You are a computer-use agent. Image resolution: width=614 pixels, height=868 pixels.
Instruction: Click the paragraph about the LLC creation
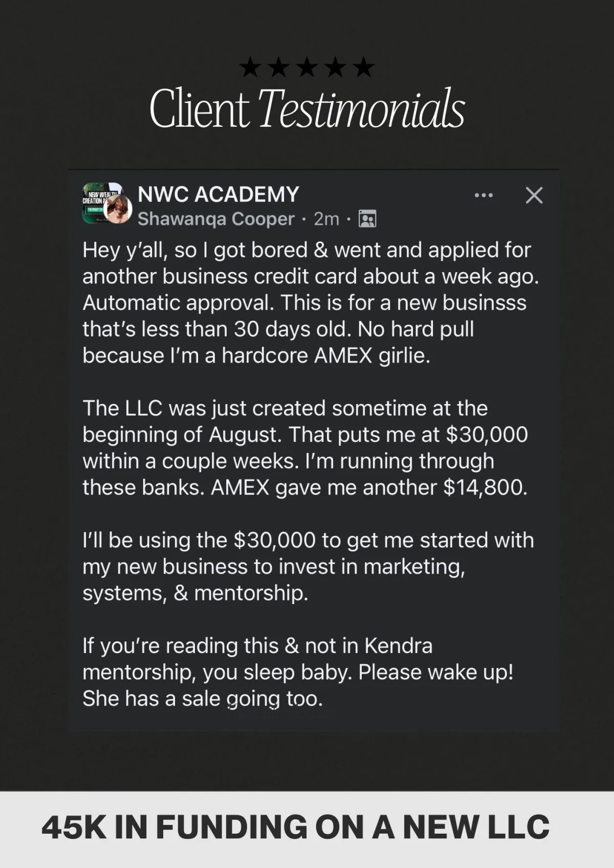305,448
